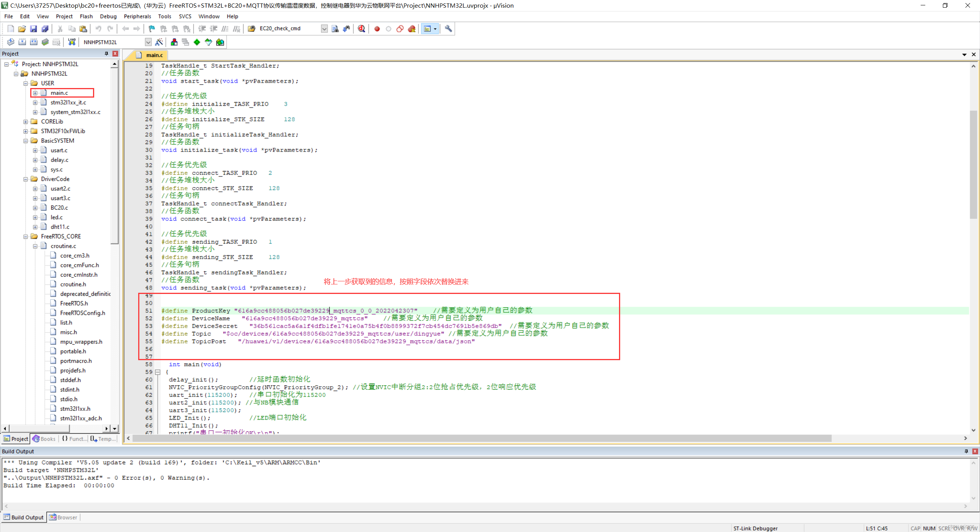Select FreeRTOSConfig.h in project tree
Viewport: 980px width, 532px height.
coord(83,313)
